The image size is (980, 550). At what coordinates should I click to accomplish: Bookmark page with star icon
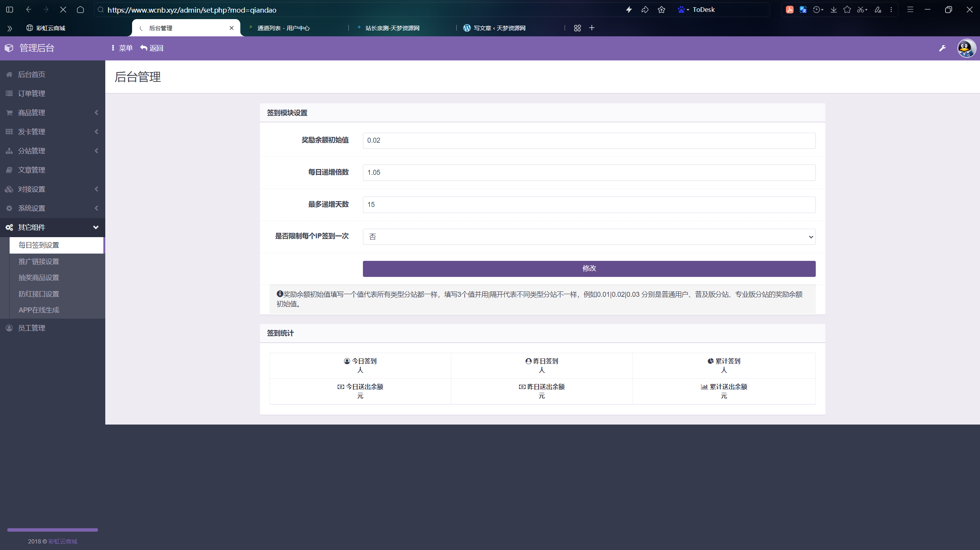click(661, 10)
